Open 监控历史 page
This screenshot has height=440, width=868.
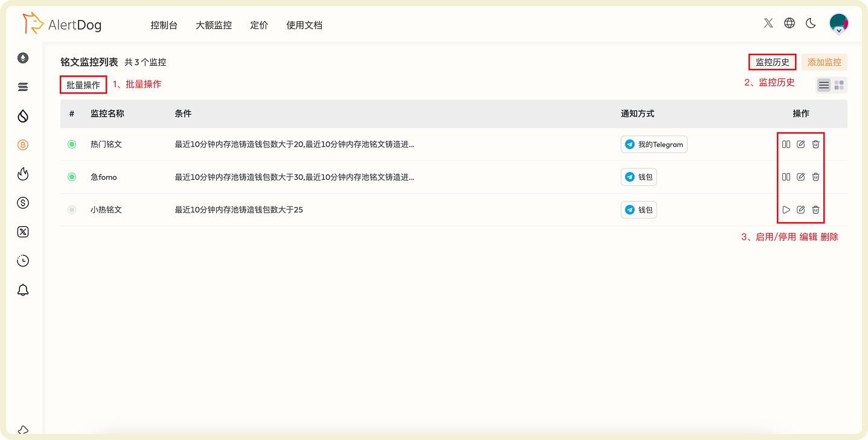772,62
